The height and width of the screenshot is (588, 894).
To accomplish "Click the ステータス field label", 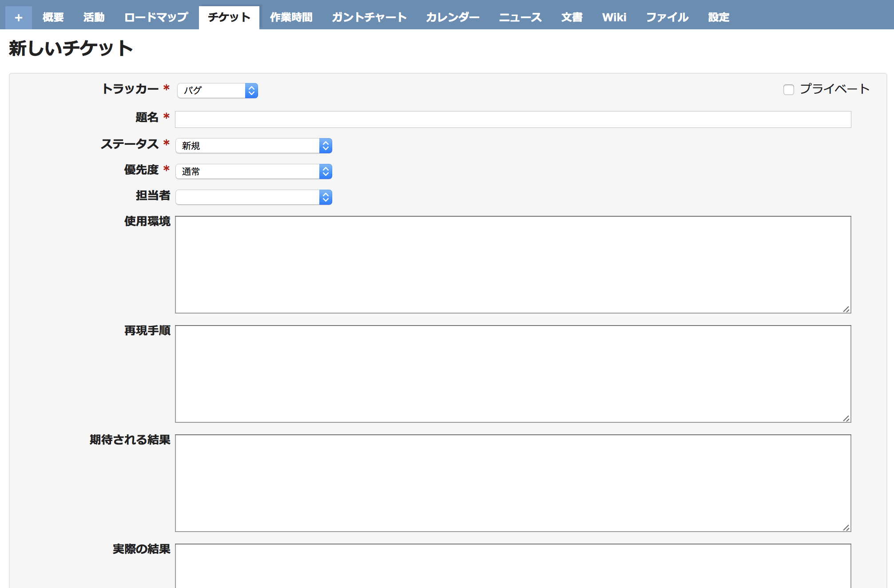I will coord(130,144).
